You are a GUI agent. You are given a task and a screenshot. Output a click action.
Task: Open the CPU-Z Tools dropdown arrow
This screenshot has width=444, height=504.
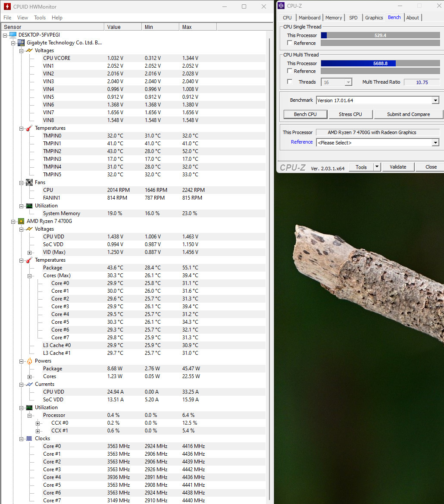click(377, 167)
